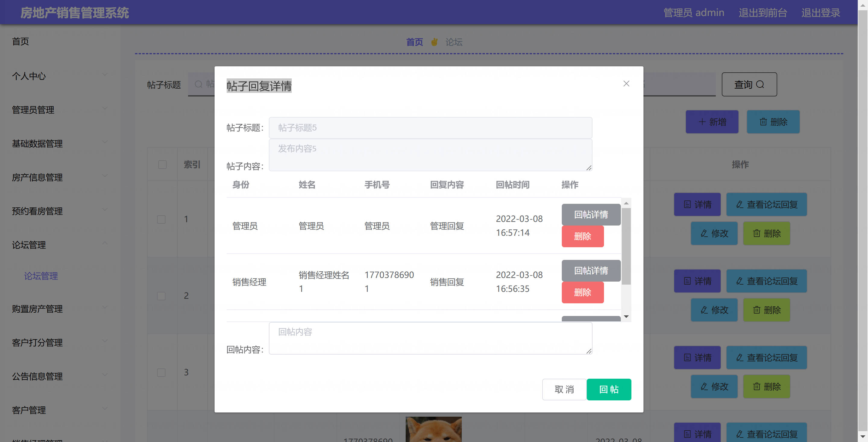This screenshot has height=442, width=868.
Task: Check the checkbox for row 1
Action: pos(162,219)
